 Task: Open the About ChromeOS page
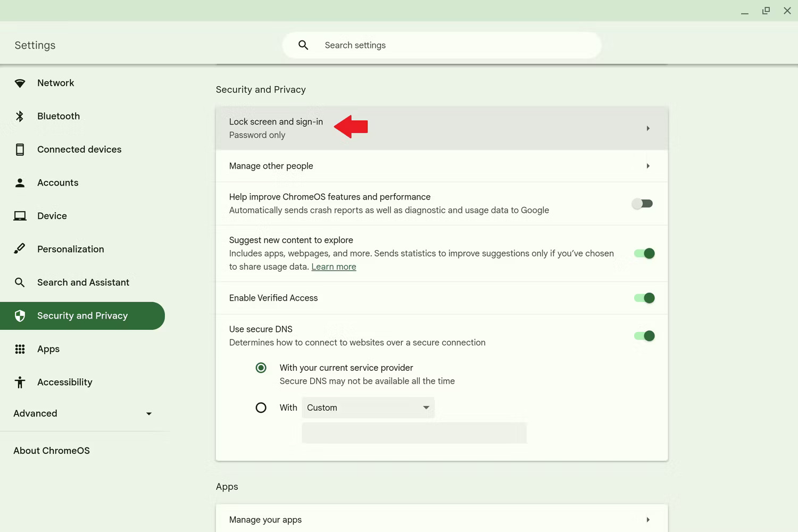coord(52,451)
